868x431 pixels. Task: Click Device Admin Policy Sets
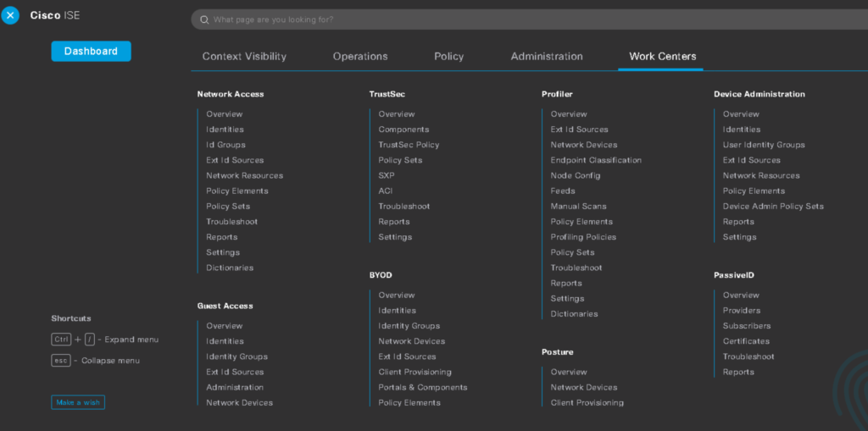click(x=773, y=207)
